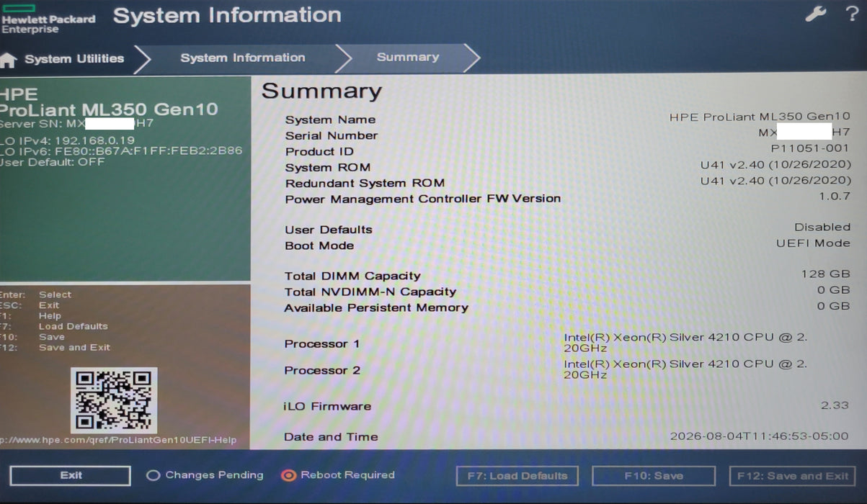This screenshot has height=504, width=867.
Task: Select the Processor 2 label
Action: [x=322, y=370]
